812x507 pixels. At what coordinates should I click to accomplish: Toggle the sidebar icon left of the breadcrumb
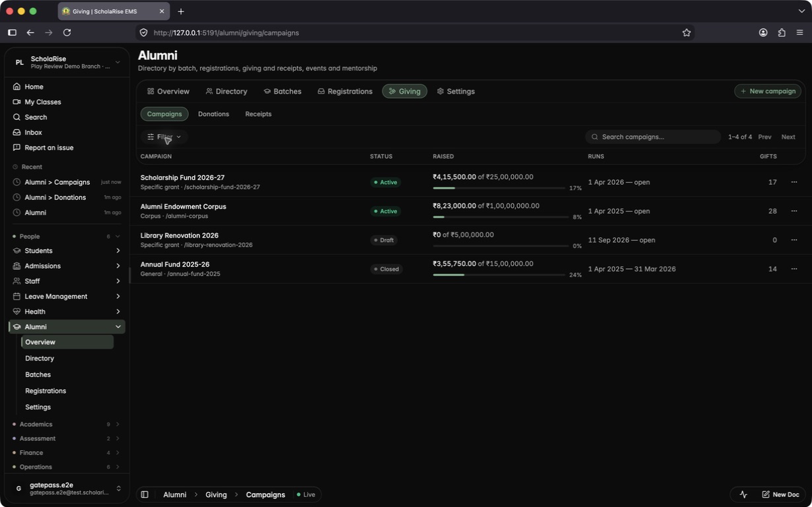145,494
